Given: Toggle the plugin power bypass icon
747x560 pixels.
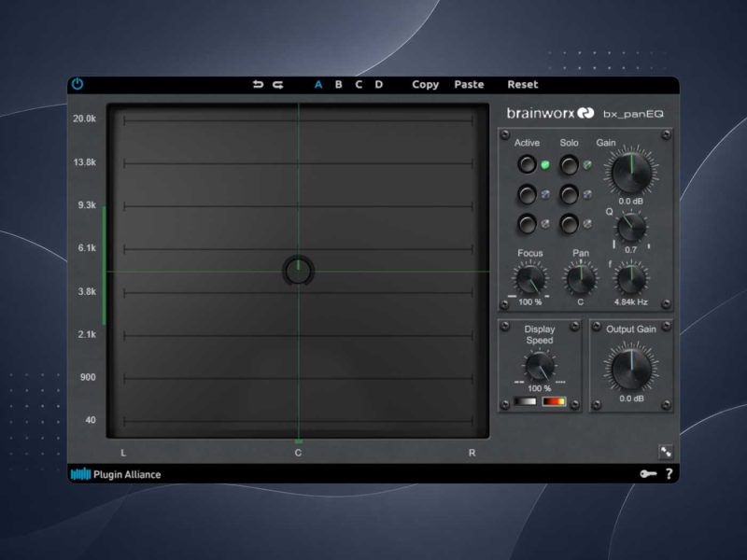Looking at the screenshot, I should 78,84.
